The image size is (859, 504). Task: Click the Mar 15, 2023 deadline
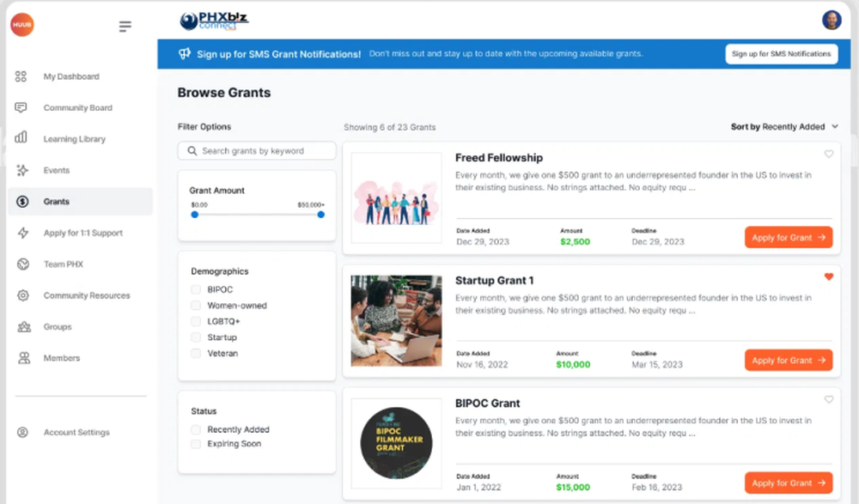[657, 364]
